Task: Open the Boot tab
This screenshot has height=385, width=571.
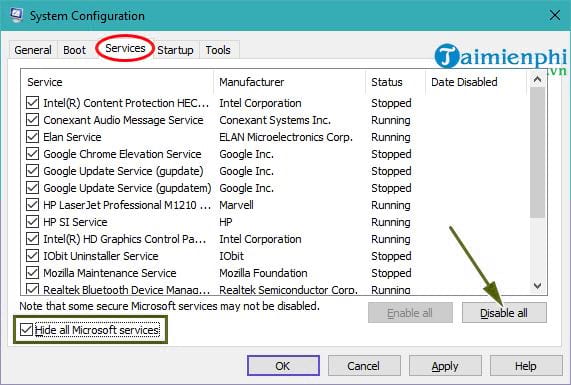Action: (x=74, y=50)
